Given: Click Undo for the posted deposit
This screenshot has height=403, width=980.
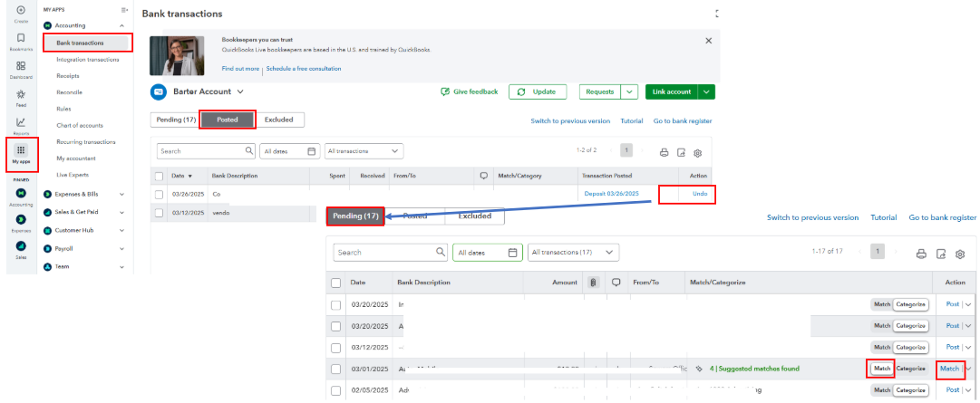Looking at the screenshot, I should pos(700,194).
